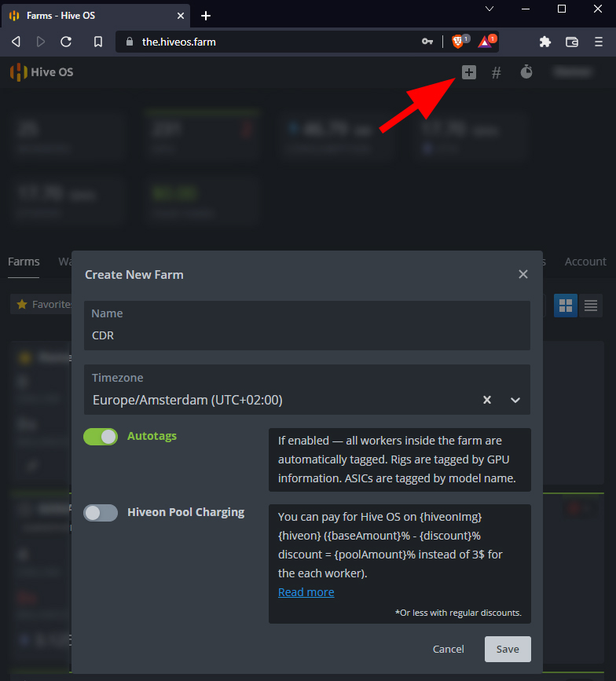Open Brave Rewards triangle icon

click(x=486, y=42)
